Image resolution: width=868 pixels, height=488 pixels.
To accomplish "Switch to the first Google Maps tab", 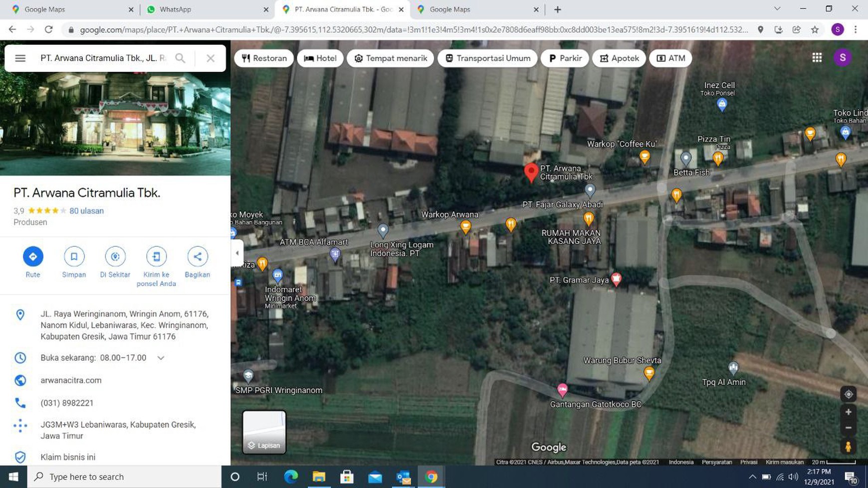I will [x=72, y=9].
